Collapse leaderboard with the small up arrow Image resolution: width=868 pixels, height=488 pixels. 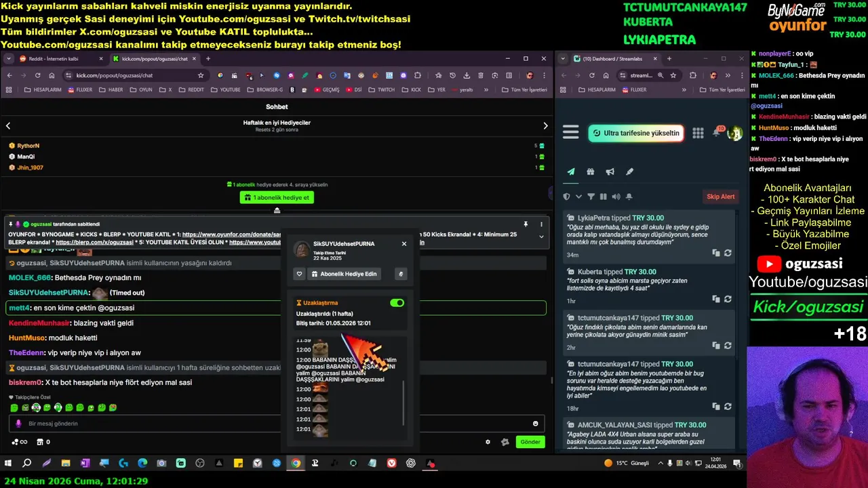point(277,211)
